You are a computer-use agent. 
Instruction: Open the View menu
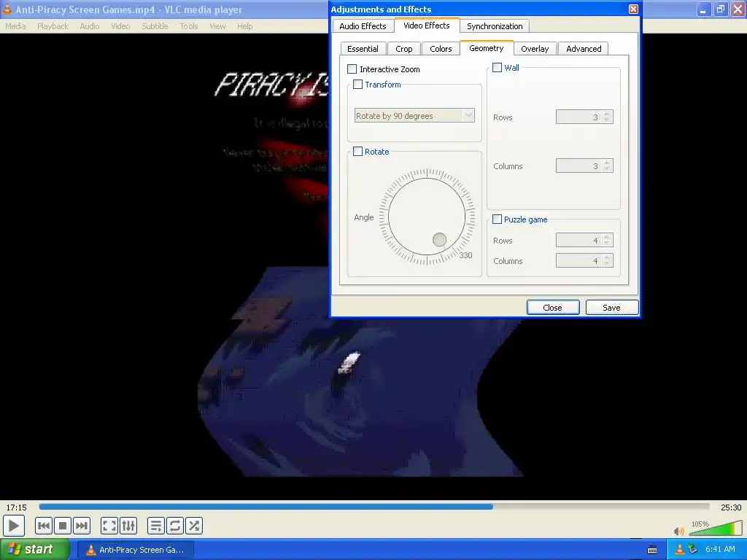pyautogui.click(x=217, y=26)
